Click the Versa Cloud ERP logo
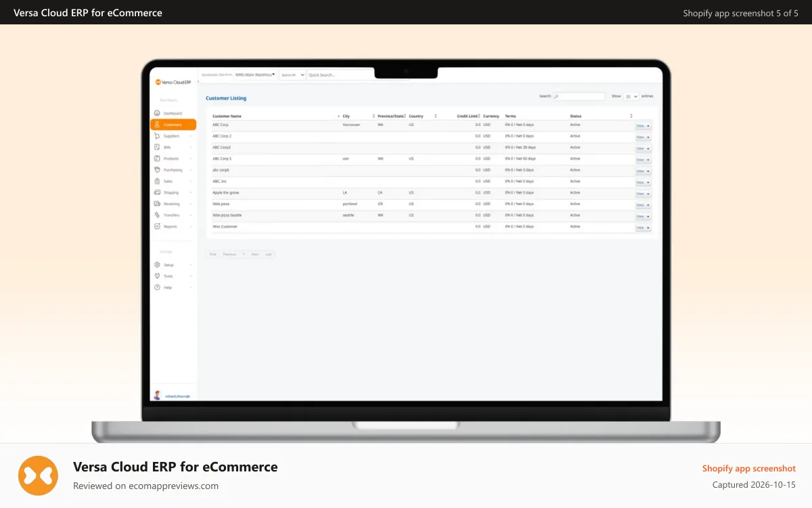Screen dimensions: 812x508 point(173,82)
